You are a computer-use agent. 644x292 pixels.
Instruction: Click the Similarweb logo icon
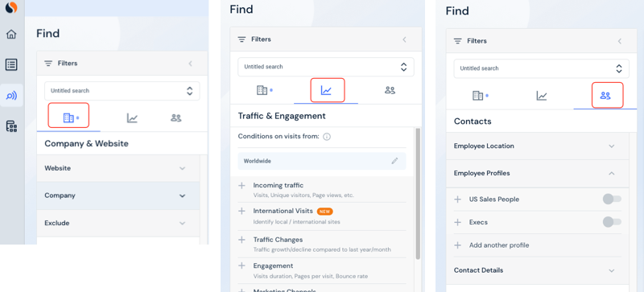11,8
